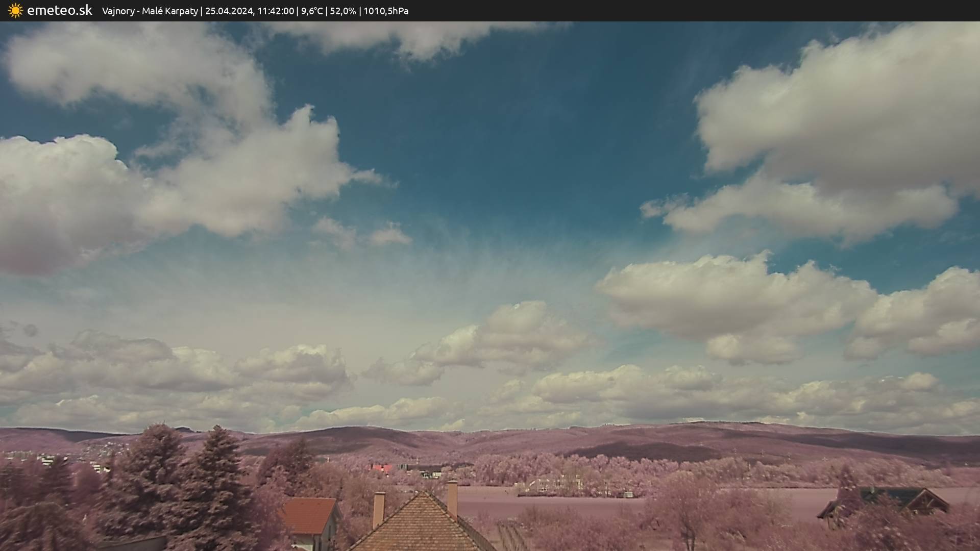
Task: Click the 52,0% humidity reading
Action: pyautogui.click(x=343, y=11)
